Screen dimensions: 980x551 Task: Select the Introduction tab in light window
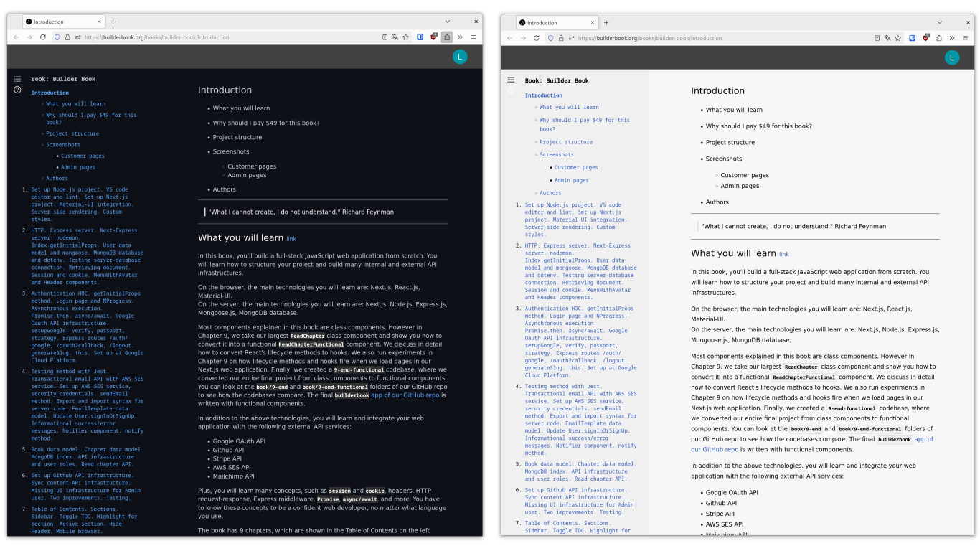(557, 22)
